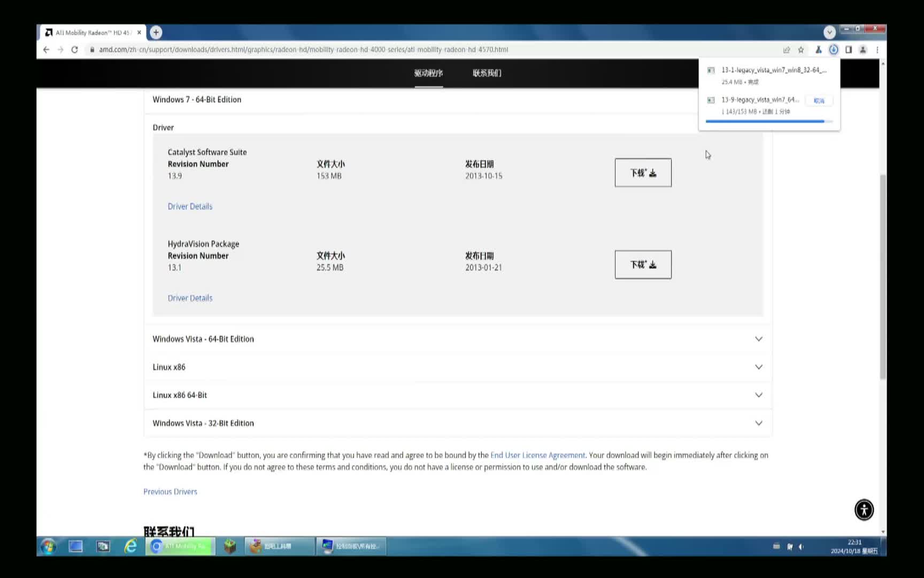The image size is (924, 578).
Task: Open the Windows Start menu orb
Action: coord(48,546)
